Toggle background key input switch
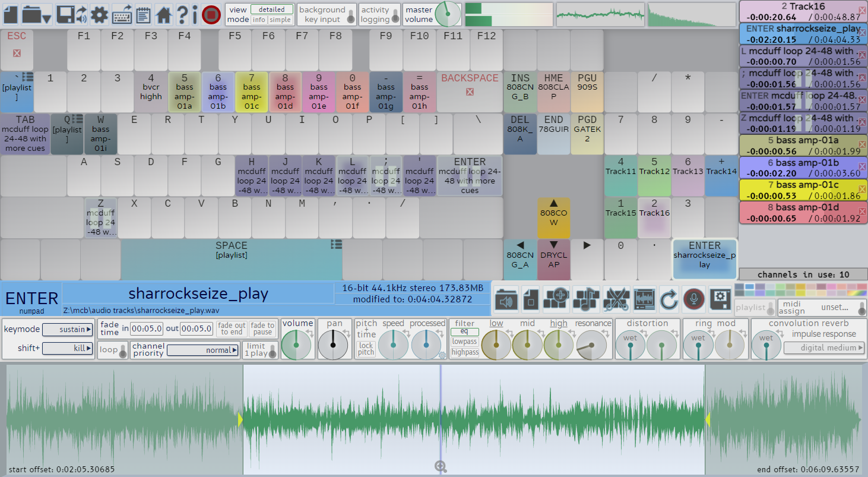 click(351, 17)
